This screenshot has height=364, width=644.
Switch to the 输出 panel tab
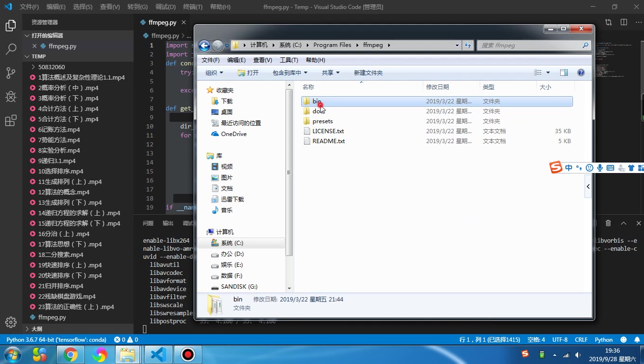point(168,223)
